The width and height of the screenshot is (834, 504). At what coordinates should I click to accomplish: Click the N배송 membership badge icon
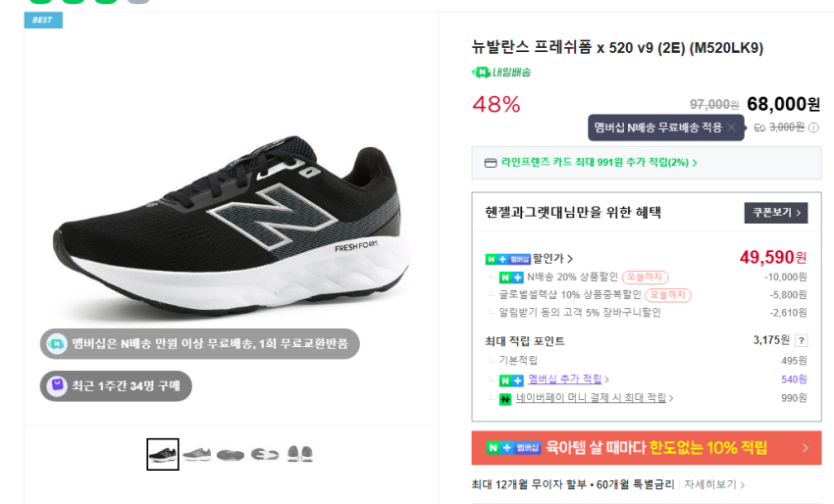tap(54, 343)
